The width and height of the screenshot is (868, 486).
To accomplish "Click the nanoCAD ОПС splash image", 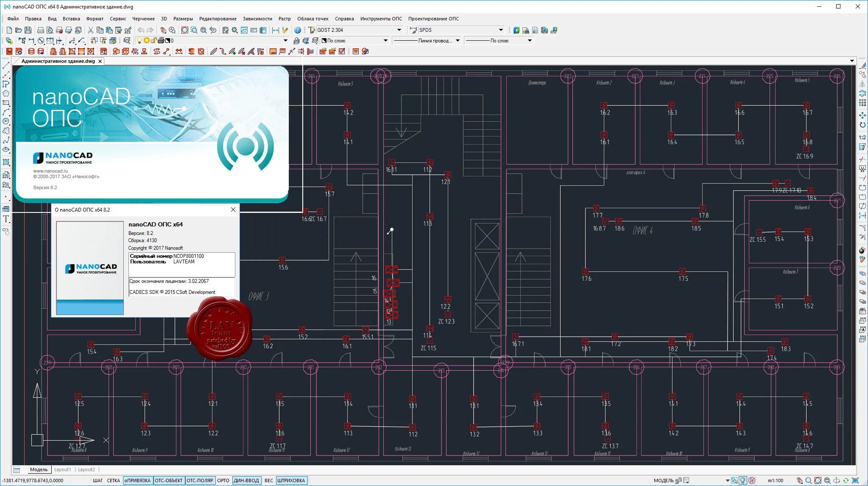I will (151, 133).
